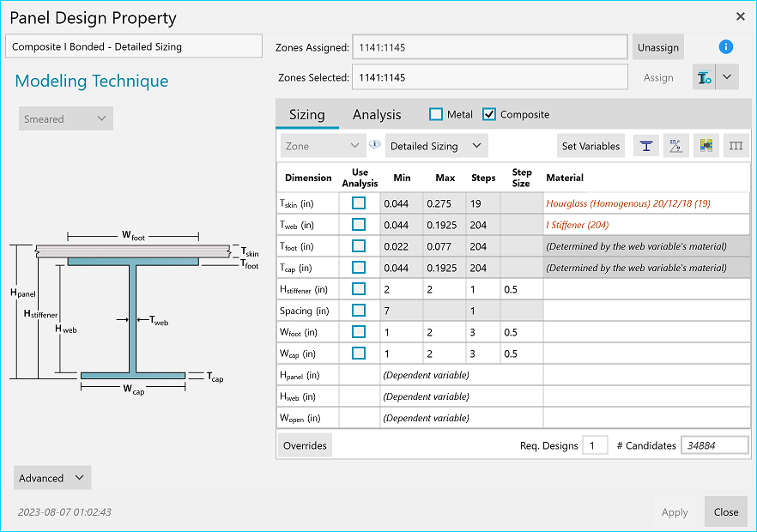Viewport: 757px width, 532px height.
Task: Toggle Use Analysis checkbox for Tfoot row
Action: tap(359, 246)
